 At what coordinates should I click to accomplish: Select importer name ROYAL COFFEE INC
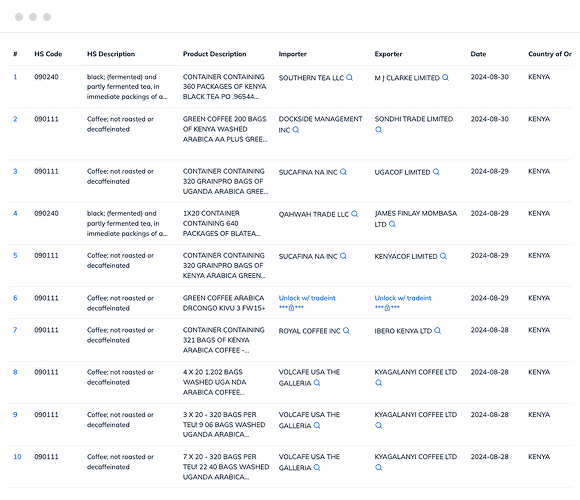(x=310, y=331)
